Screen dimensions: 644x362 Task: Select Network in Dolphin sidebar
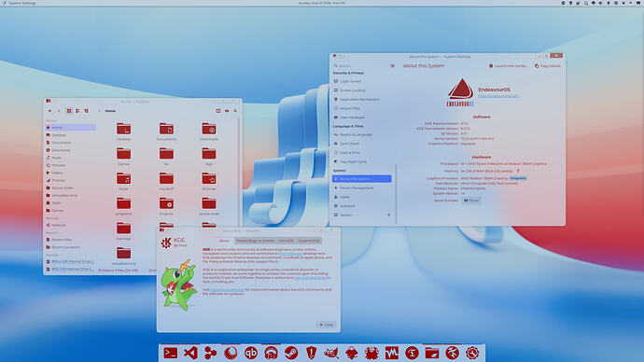click(x=70, y=226)
